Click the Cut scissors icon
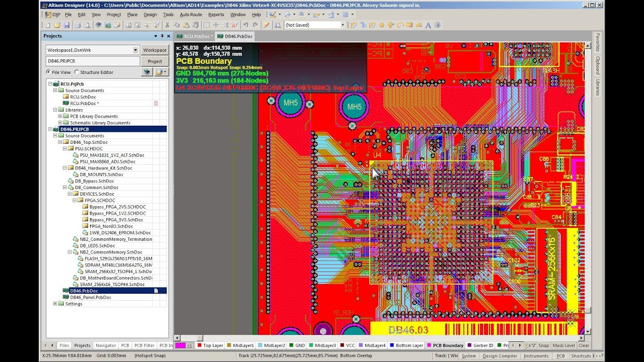 point(167,25)
